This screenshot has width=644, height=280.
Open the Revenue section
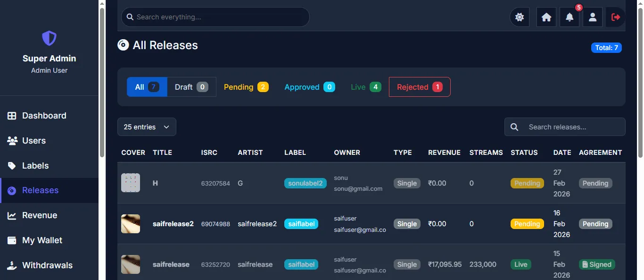coord(49,215)
